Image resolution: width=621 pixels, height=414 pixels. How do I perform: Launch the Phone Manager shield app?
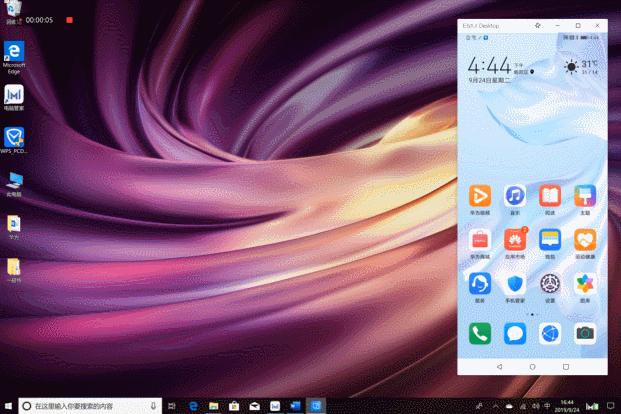pyautogui.click(x=515, y=284)
